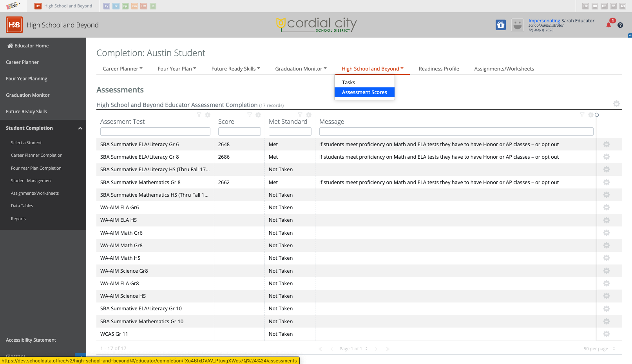Open Data Tables in the sidebar
This screenshot has height=364, width=632.
click(x=22, y=206)
